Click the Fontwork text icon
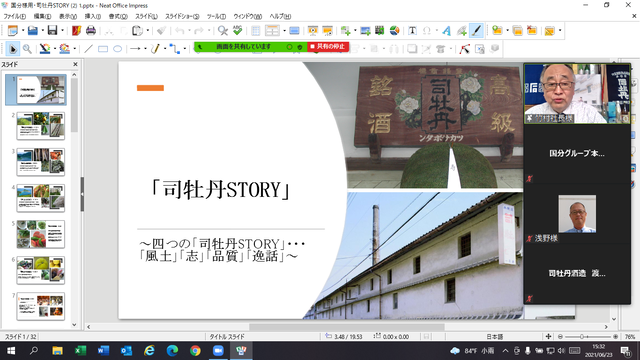This screenshot has width=640, height=360. point(447,31)
